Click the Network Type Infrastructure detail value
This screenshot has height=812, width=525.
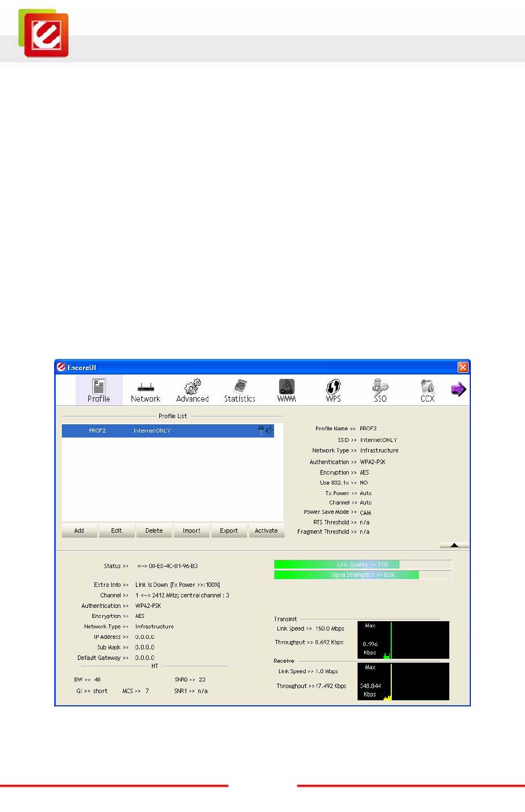point(379,450)
